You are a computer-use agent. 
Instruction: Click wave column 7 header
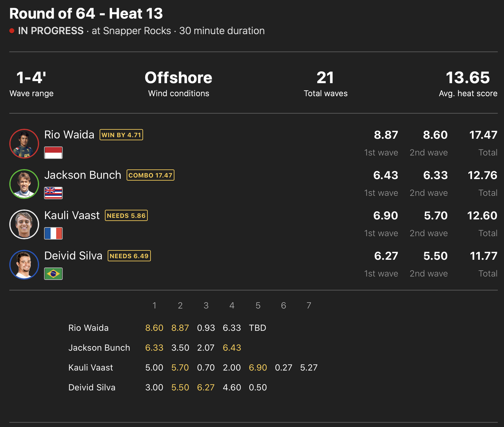pyautogui.click(x=308, y=306)
